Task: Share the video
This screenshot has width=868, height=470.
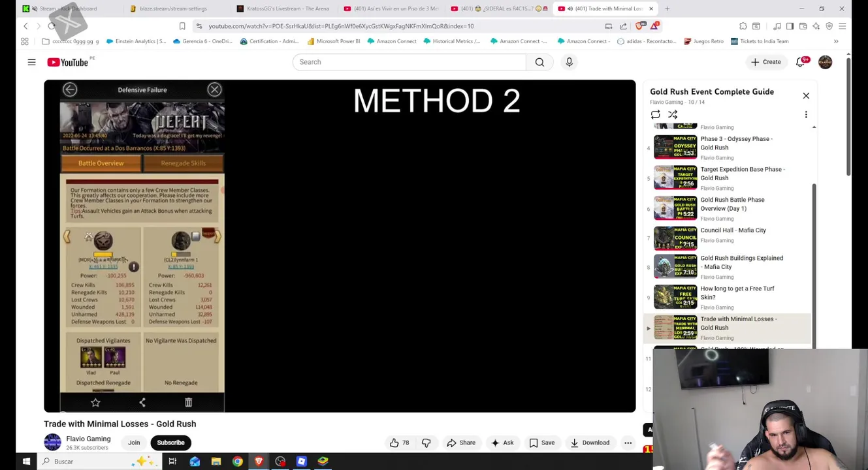Action: coord(461,443)
